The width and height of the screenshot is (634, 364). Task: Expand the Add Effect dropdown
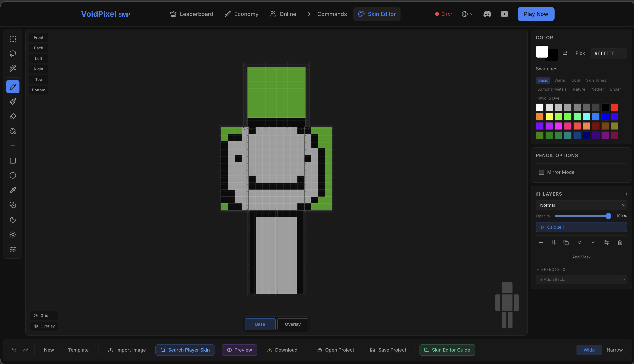pyautogui.click(x=581, y=279)
